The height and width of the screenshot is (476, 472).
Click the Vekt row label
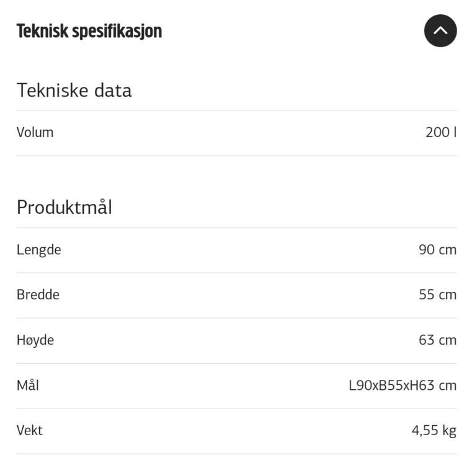pyautogui.click(x=30, y=431)
